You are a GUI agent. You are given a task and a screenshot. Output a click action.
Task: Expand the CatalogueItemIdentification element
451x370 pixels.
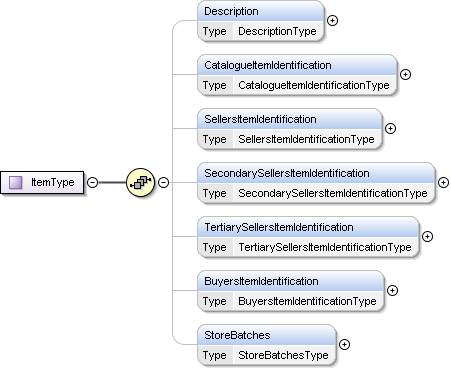click(405, 75)
